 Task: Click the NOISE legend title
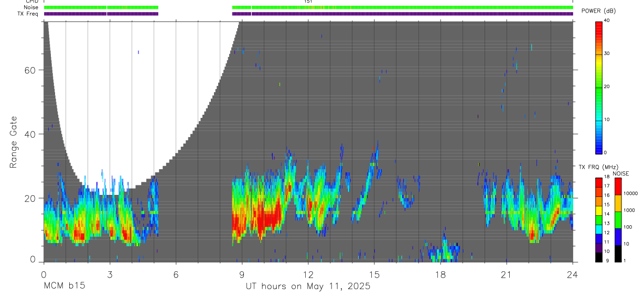(x=620, y=173)
